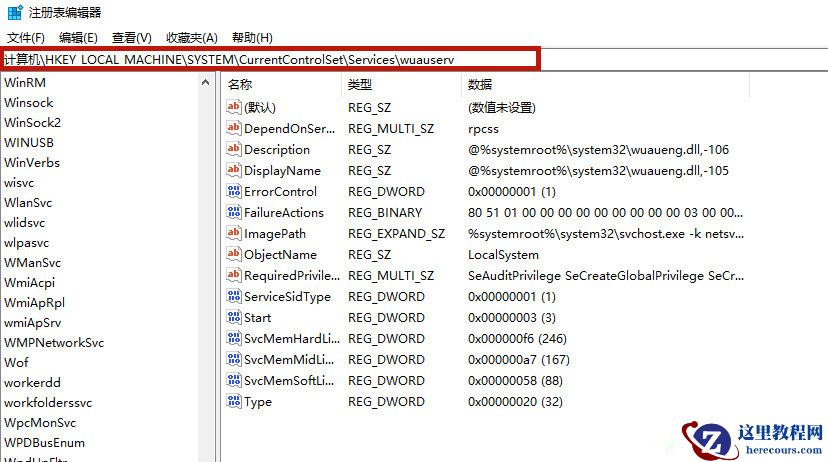Screen dimensions: 828x462
Task: Click the DWORD icon beside Type value
Action: point(233,401)
